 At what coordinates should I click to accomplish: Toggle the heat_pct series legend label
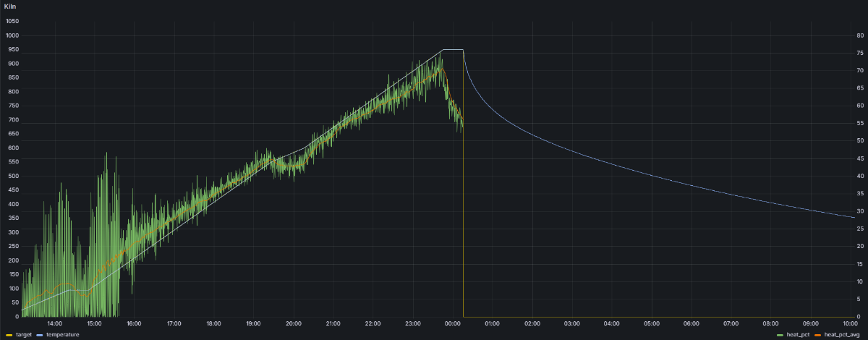[x=798, y=335]
